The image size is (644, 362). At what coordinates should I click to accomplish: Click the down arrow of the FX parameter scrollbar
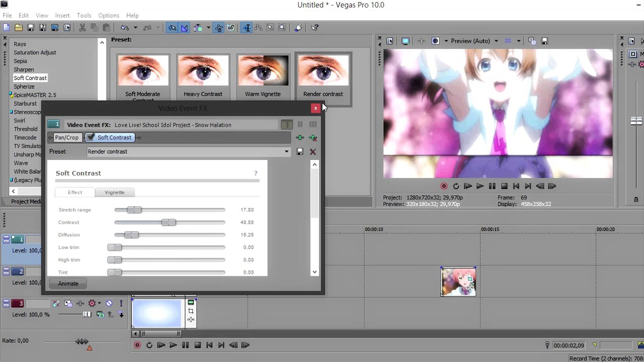(x=314, y=272)
